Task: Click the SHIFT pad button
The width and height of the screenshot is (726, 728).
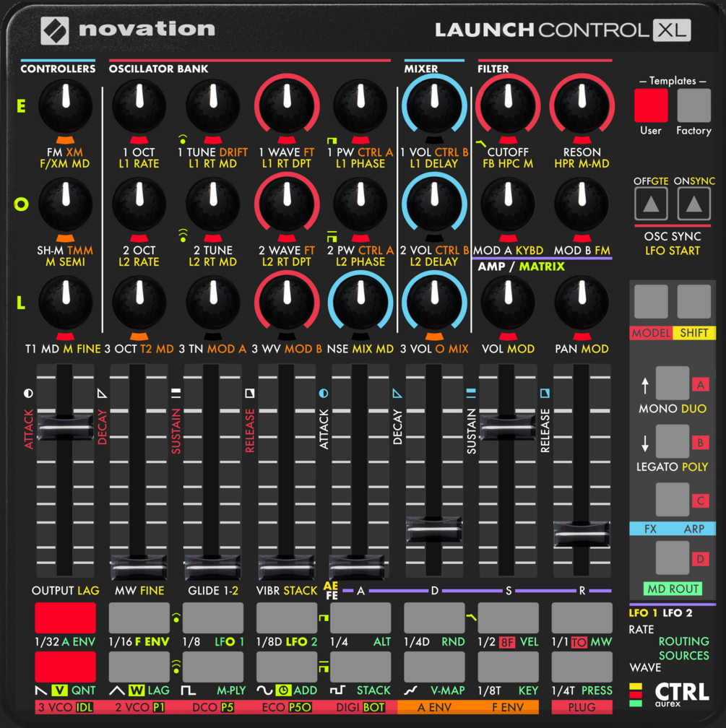Action: tap(694, 302)
